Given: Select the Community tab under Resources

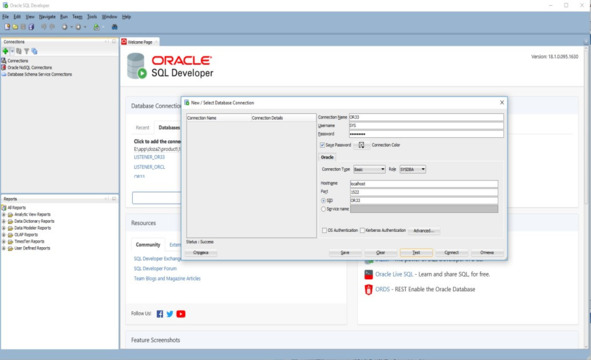Looking at the screenshot, I should coord(148,245).
